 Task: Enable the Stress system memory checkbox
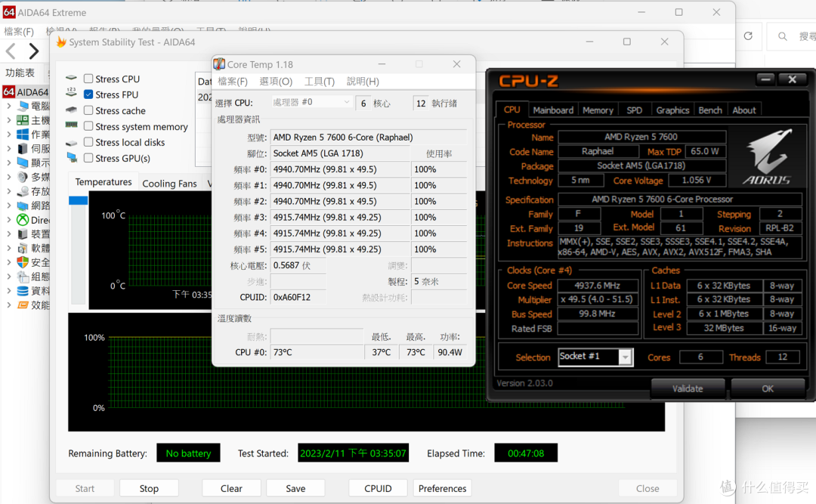coord(88,126)
